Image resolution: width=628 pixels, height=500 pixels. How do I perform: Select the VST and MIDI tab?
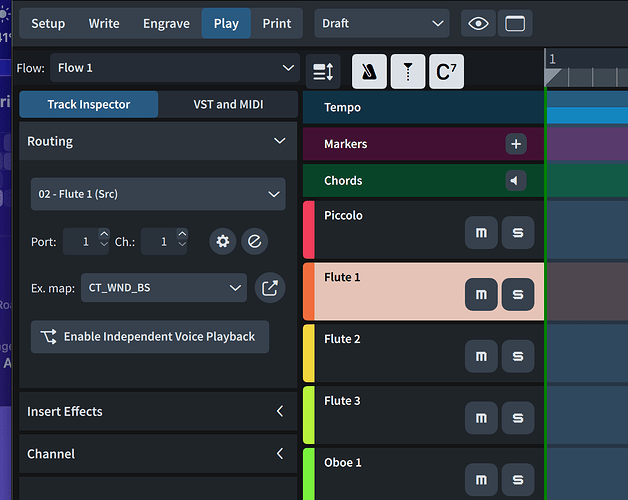tap(227, 104)
